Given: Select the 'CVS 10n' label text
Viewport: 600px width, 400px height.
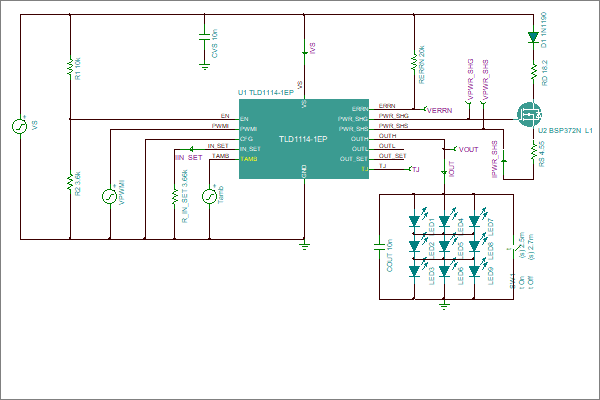Looking at the screenshot, I should tap(214, 43).
